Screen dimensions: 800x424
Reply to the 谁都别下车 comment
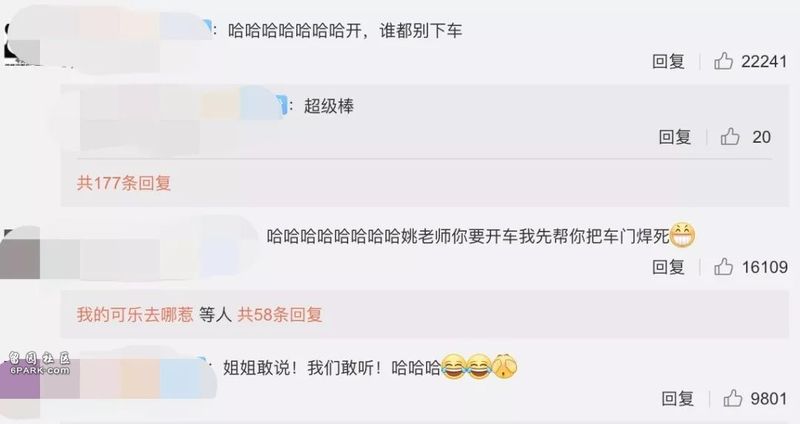(668, 61)
